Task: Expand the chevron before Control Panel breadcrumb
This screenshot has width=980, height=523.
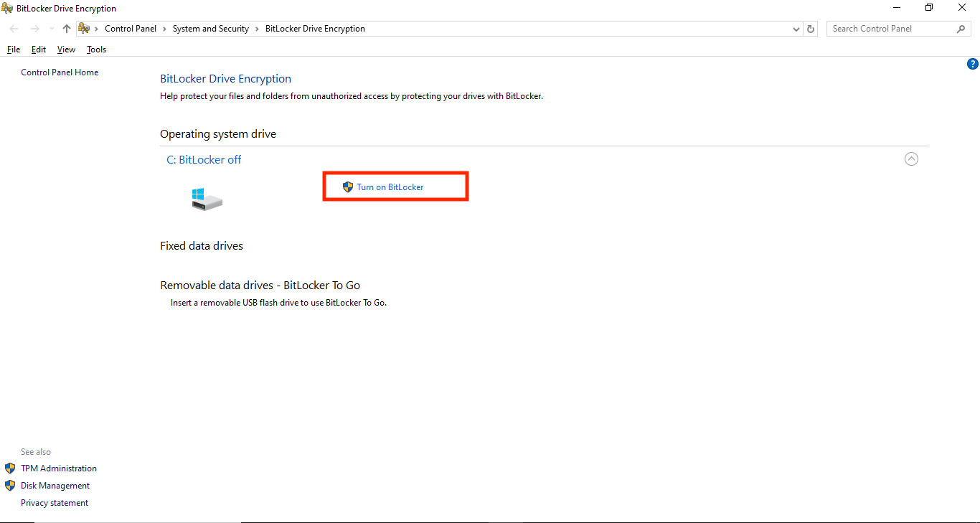Action: point(96,29)
